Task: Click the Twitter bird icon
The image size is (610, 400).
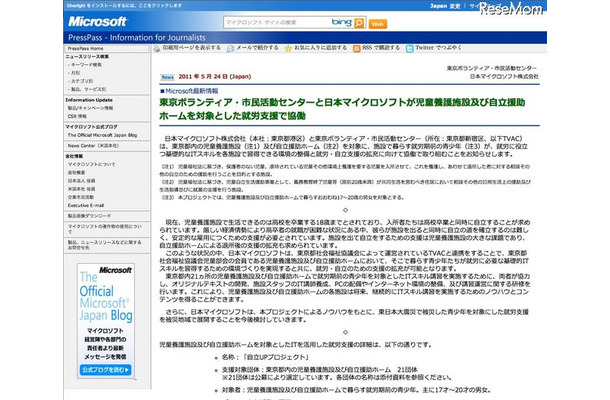Action: pos(409,49)
